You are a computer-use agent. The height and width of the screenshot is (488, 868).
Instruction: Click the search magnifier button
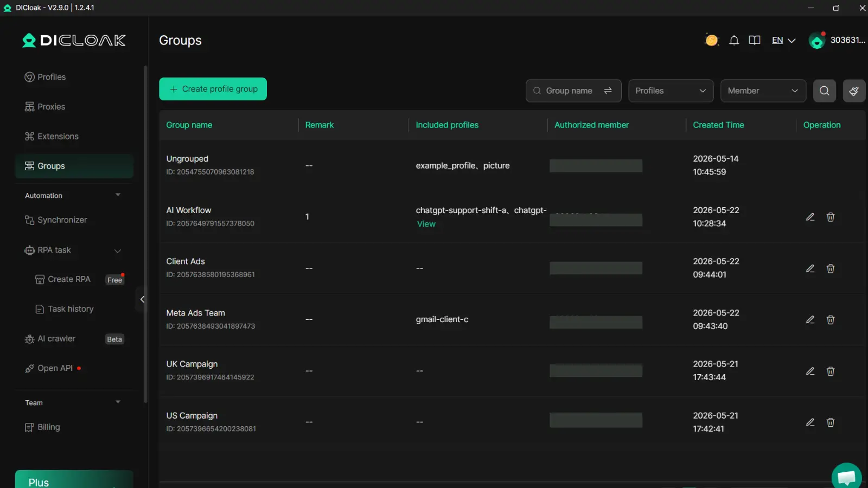[824, 91]
